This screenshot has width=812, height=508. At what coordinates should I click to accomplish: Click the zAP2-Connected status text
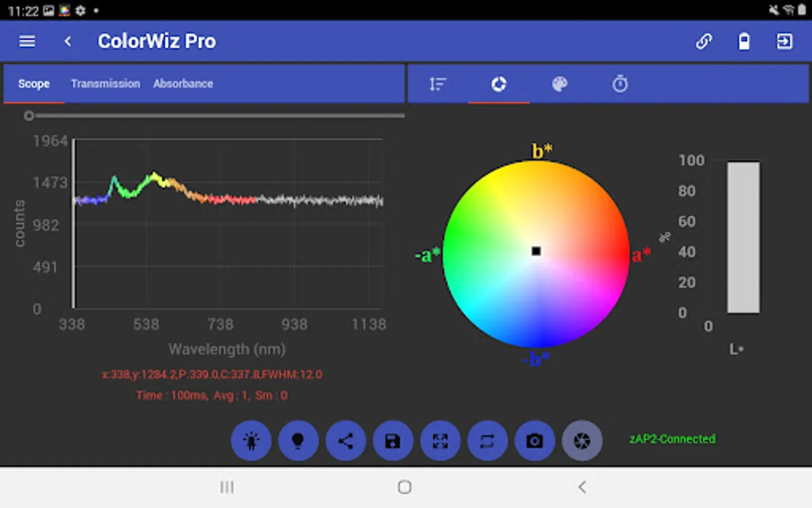click(672, 439)
